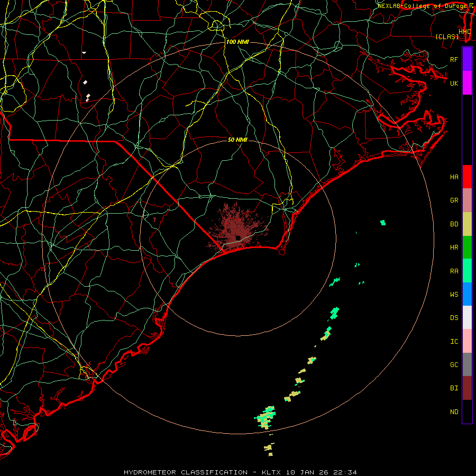Click the "NEXLAB-College of DuPage" header text
Image resolution: width=476 pixels, height=476 pixels.
(423, 6)
